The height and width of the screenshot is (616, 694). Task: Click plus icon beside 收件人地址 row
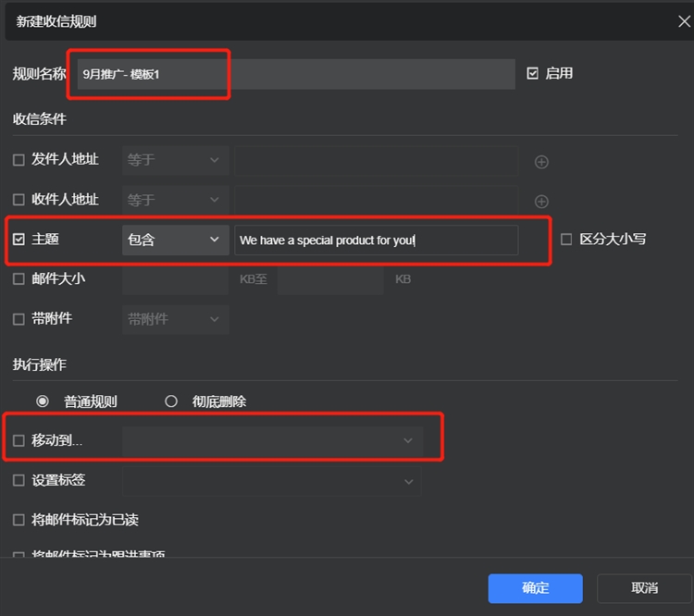(x=542, y=202)
